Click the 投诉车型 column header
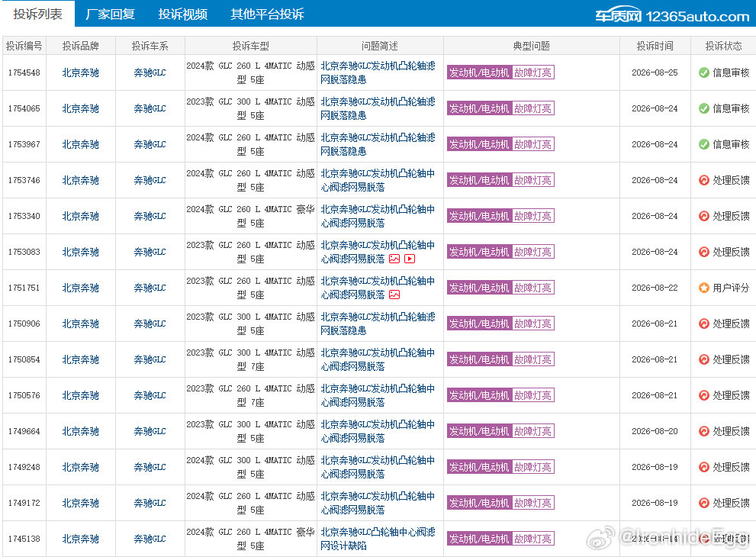The height and width of the screenshot is (557, 756). pyautogui.click(x=251, y=46)
